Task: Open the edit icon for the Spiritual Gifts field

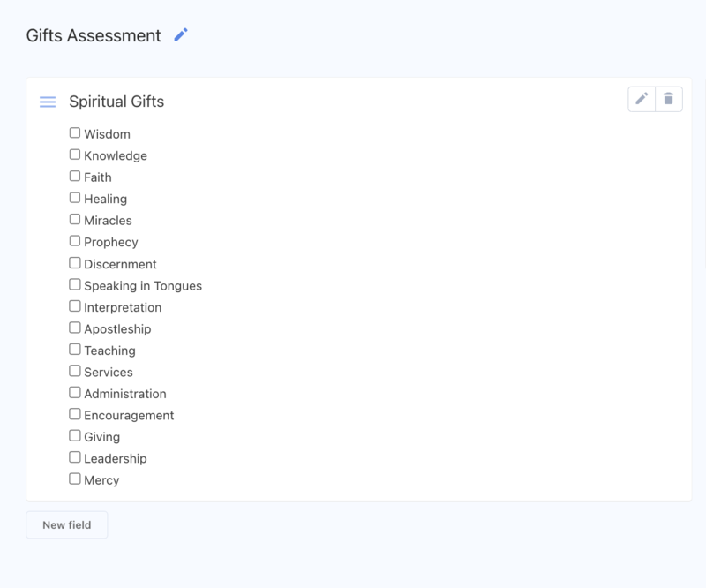Action: click(x=641, y=99)
